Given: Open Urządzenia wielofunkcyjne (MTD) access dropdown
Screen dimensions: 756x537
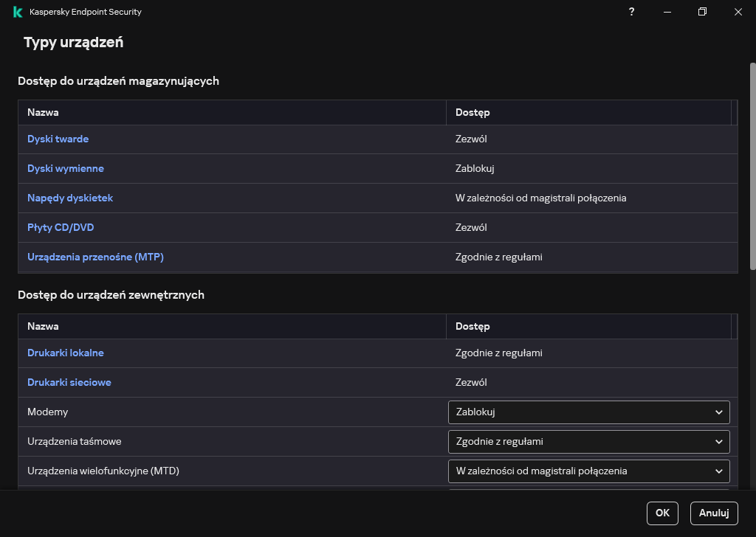Looking at the screenshot, I should tap(588, 471).
